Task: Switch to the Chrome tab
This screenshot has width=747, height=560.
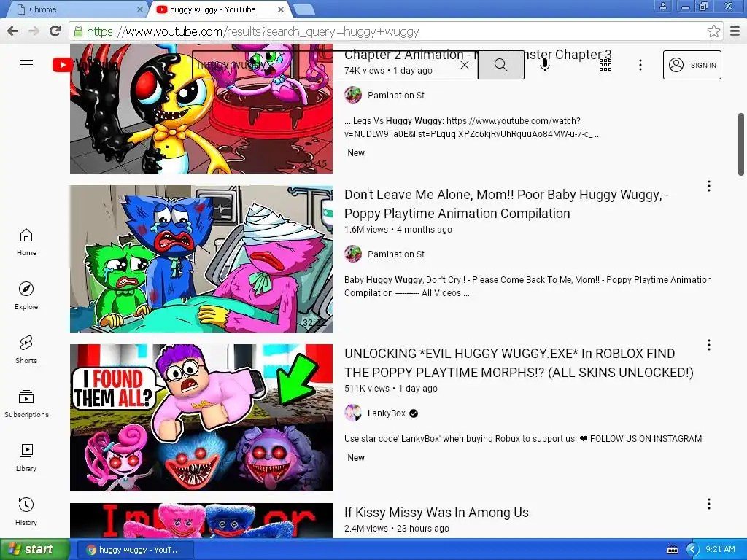Action: (76, 9)
